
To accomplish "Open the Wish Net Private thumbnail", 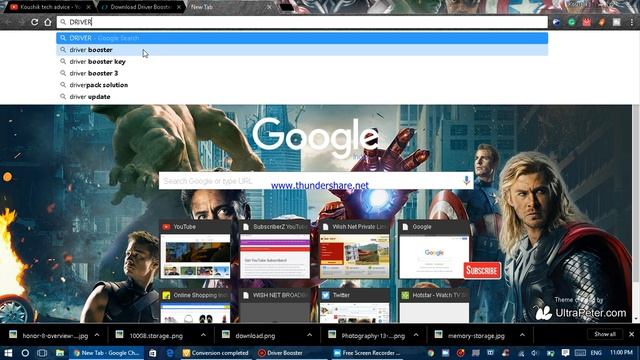I will 354,249.
